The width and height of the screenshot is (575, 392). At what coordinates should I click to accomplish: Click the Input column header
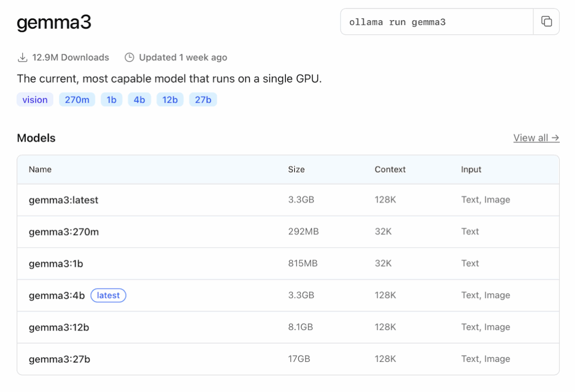coord(471,170)
